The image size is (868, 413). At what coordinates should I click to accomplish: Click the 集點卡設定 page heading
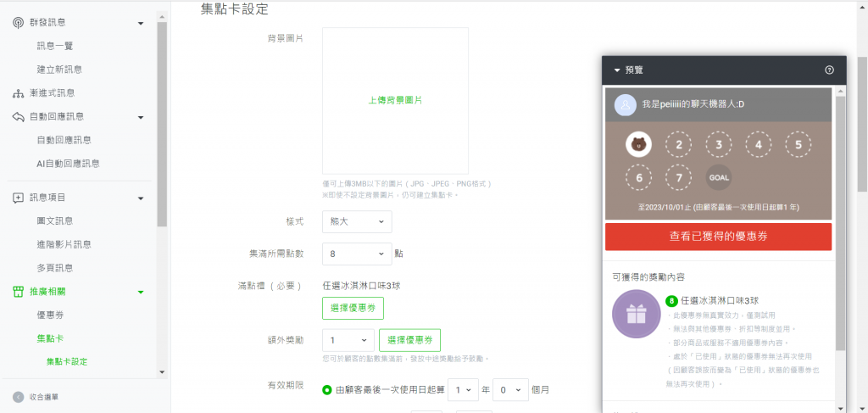point(234,8)
